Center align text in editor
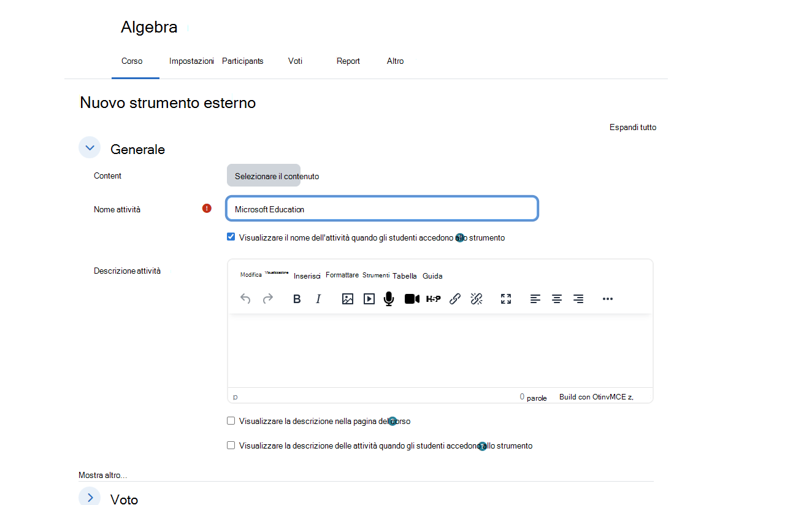The height and width of the screenshot is (505, 812). 557,299
